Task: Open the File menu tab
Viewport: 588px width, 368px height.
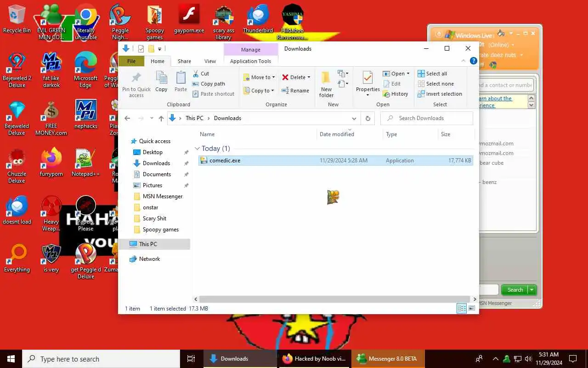Action: [x=131, y=61]
